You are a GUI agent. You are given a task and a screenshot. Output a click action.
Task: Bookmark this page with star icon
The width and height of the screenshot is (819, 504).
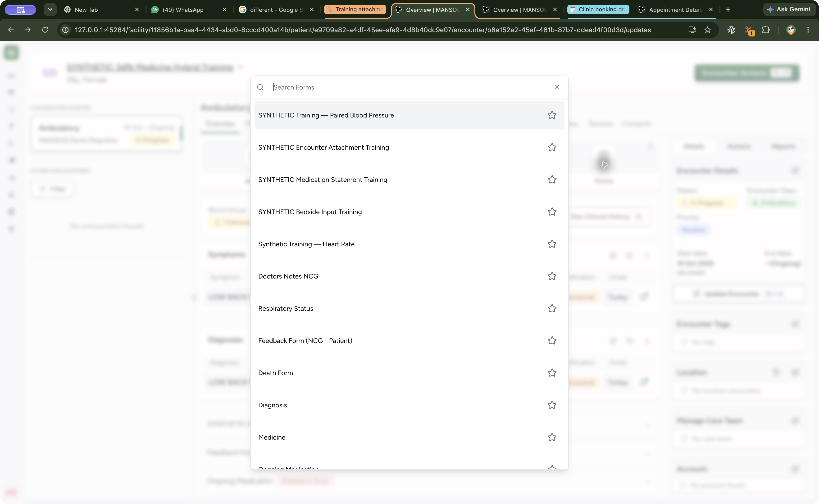coord(708,30)
